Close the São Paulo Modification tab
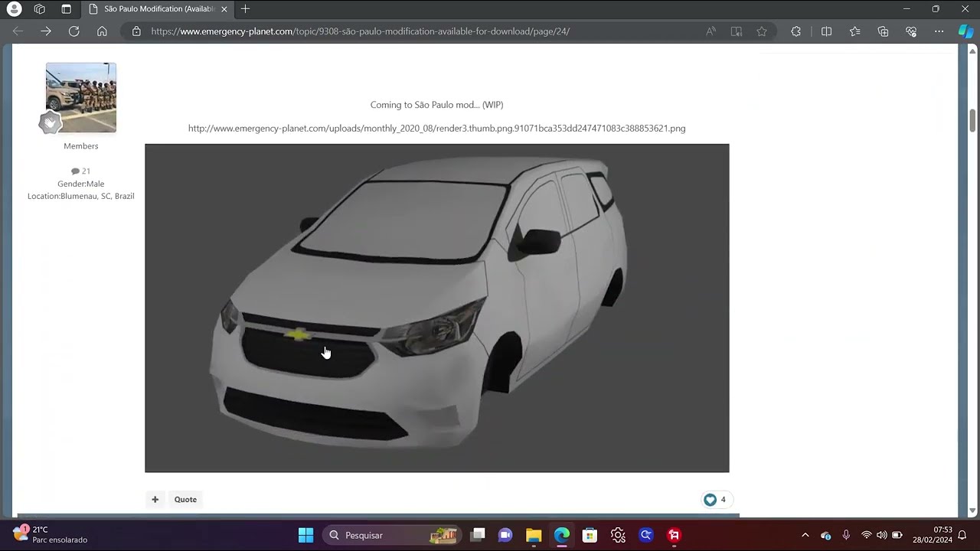 tap(224, 9)
